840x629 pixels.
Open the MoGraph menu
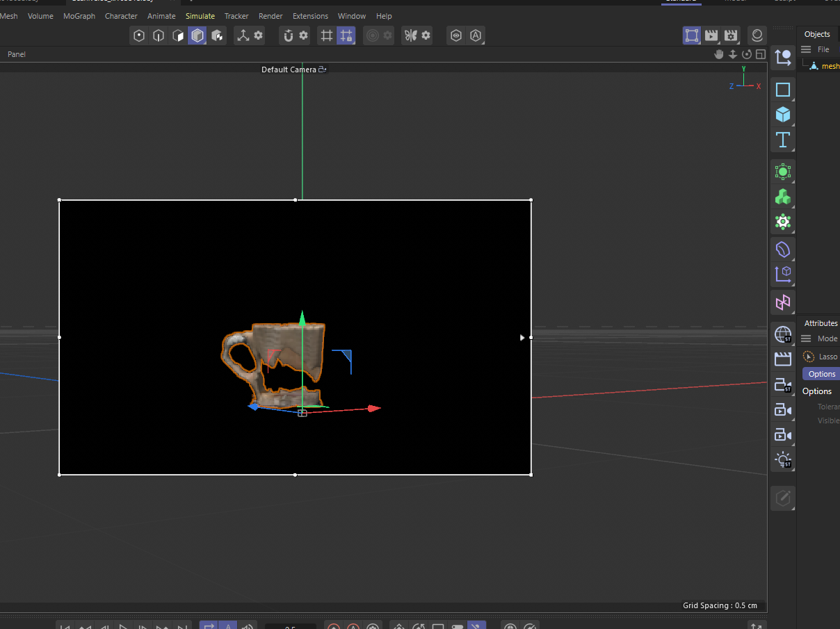point(79,15)
